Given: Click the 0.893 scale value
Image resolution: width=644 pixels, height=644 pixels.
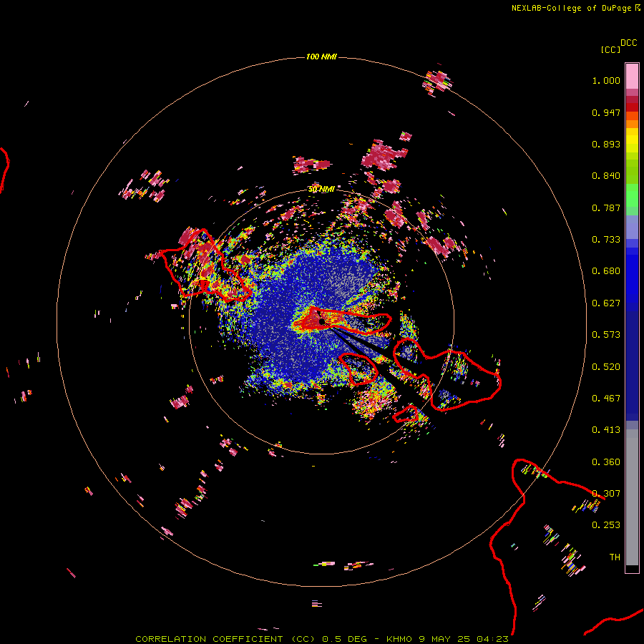Looking at the screenshot, I should pyautogui.click(x=606, y=144).
